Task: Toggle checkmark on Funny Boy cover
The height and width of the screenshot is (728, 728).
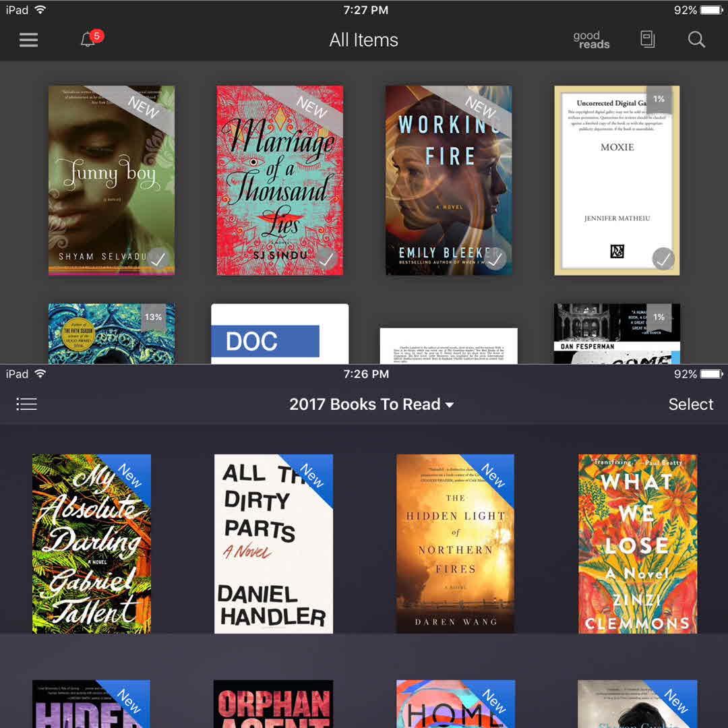Action: [158, 259]
